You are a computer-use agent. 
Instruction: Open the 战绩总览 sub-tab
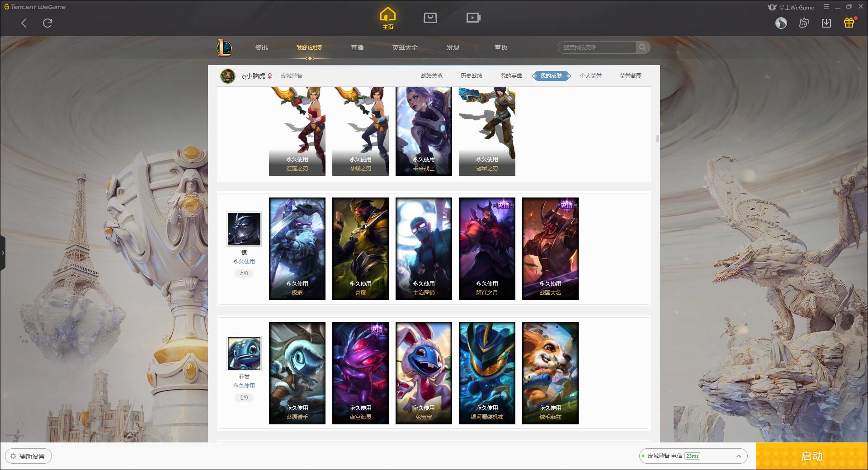[432, 76]
